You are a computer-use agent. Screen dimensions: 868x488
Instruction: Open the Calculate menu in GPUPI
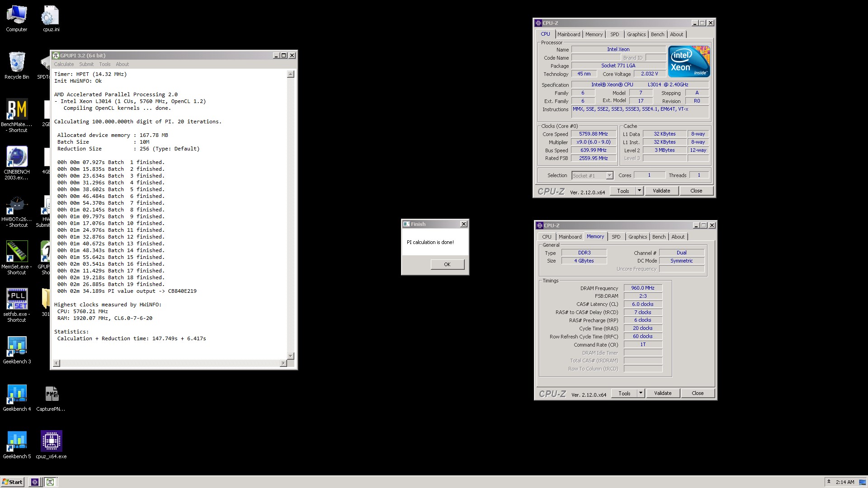[x=64, y=64]
